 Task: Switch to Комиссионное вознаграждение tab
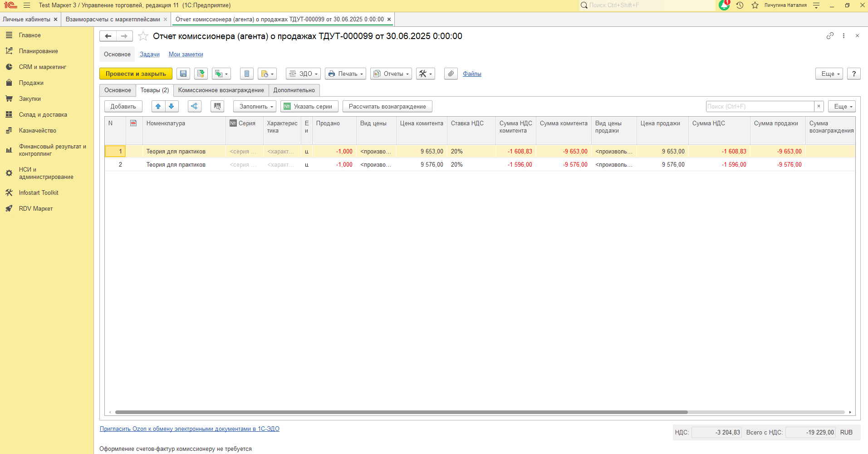(221, 90)
